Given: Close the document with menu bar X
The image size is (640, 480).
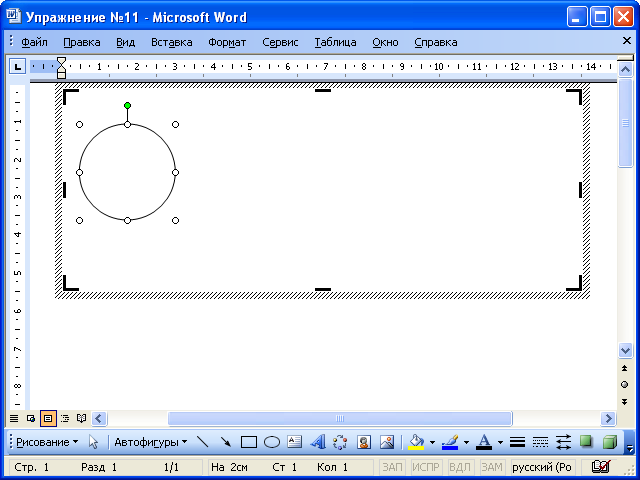Looking at the screenshot, I should pyautogui.click(x=627, y=40).
